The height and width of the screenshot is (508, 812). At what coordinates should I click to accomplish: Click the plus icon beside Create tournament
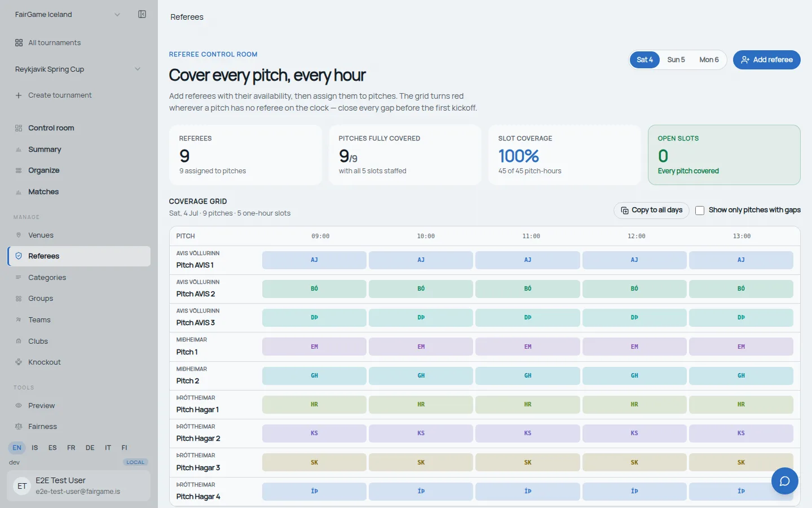tap(19, 95)
